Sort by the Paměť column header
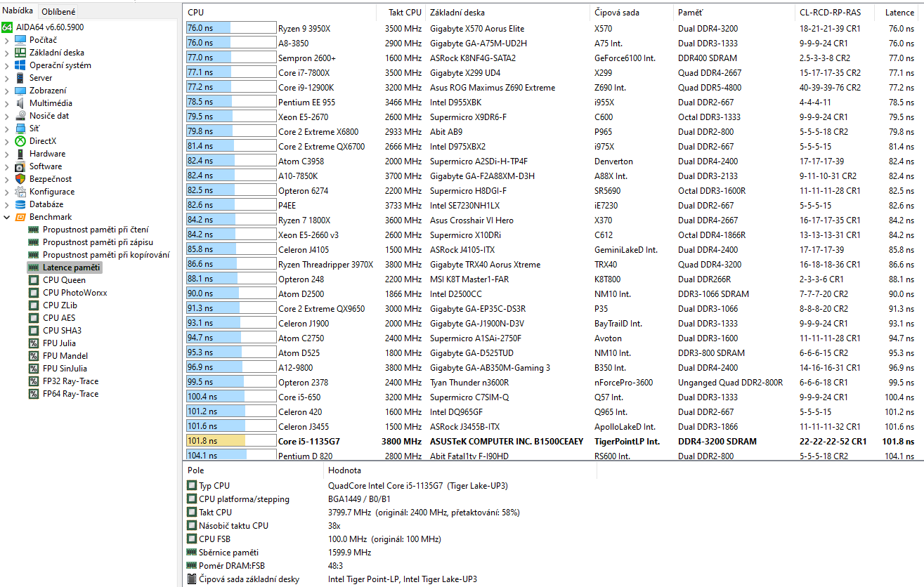Image resolution: width=924 pixels, height=587 pixels. (734, 13)
